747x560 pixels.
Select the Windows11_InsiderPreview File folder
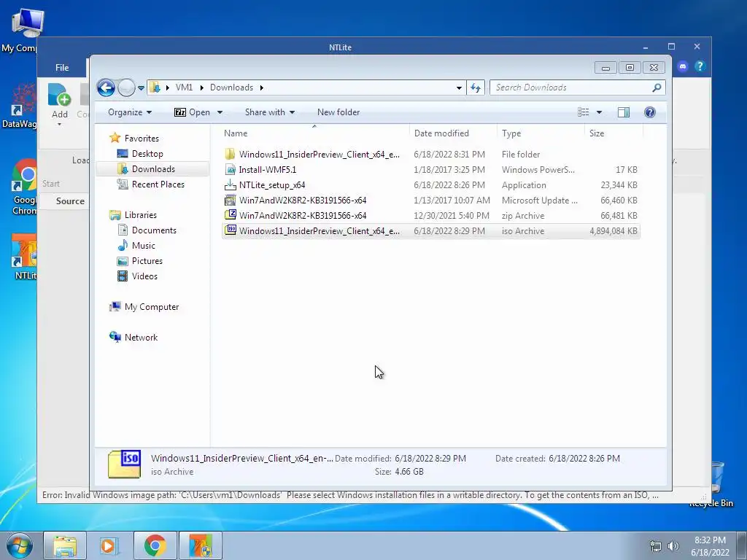pyautogui.click(x=430, y=155)
